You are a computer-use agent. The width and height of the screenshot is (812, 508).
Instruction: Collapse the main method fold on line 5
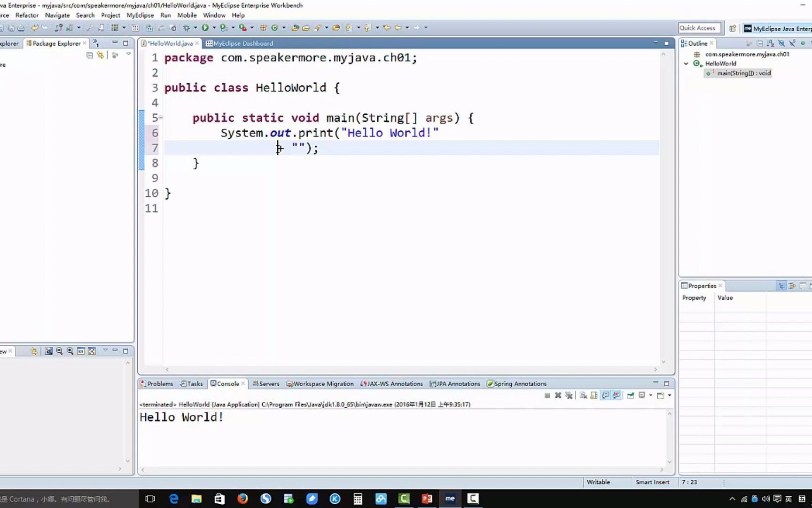[161, 118]
